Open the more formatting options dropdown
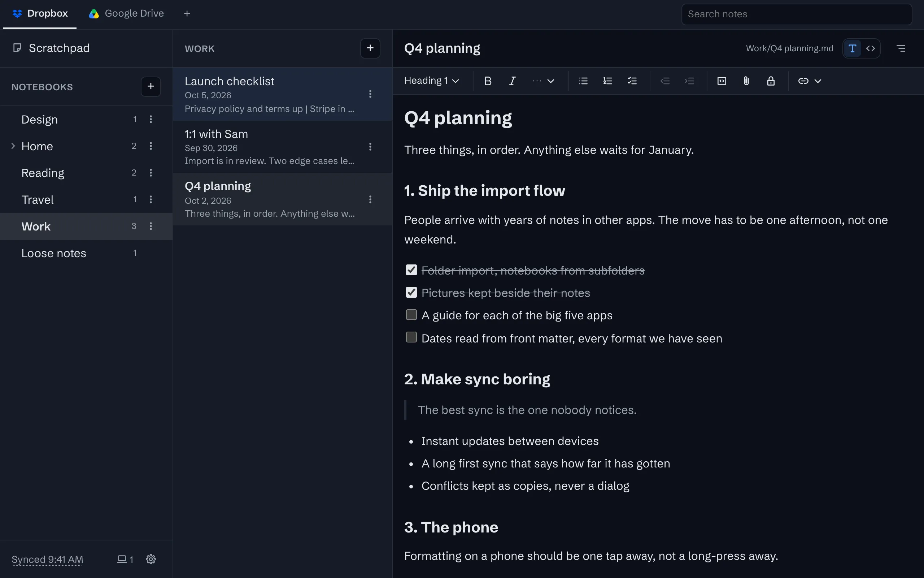924x578 pixels. (543, 81)
